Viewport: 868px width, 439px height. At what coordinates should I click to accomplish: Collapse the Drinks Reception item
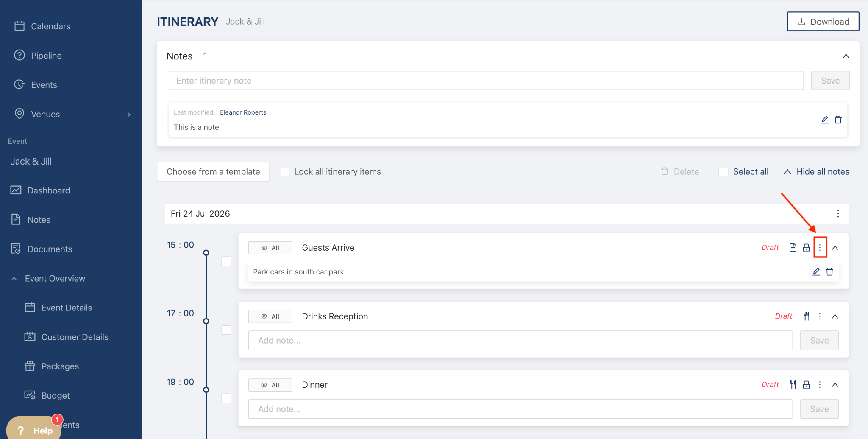pos(835,316)
